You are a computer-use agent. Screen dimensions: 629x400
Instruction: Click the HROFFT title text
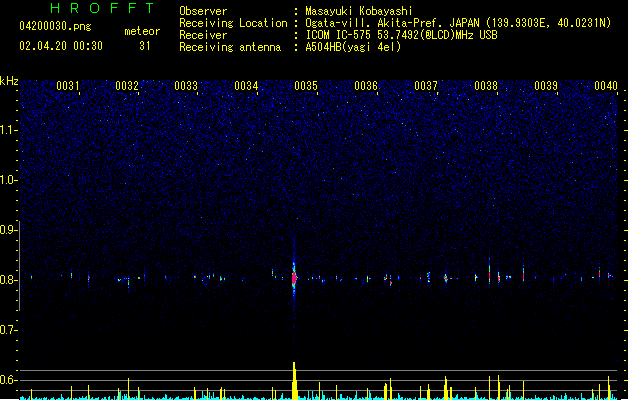[x=102, y=8]
